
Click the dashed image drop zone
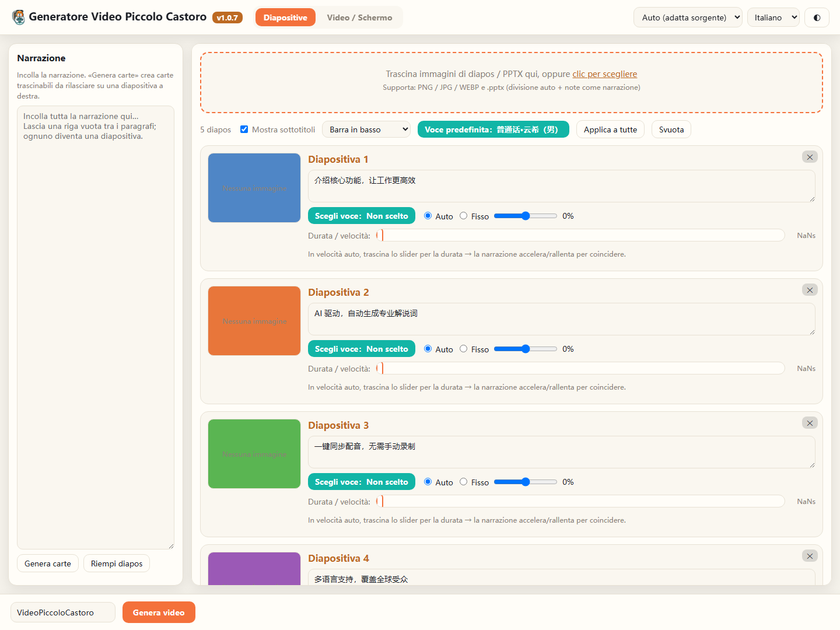click(x=512, y=82)
